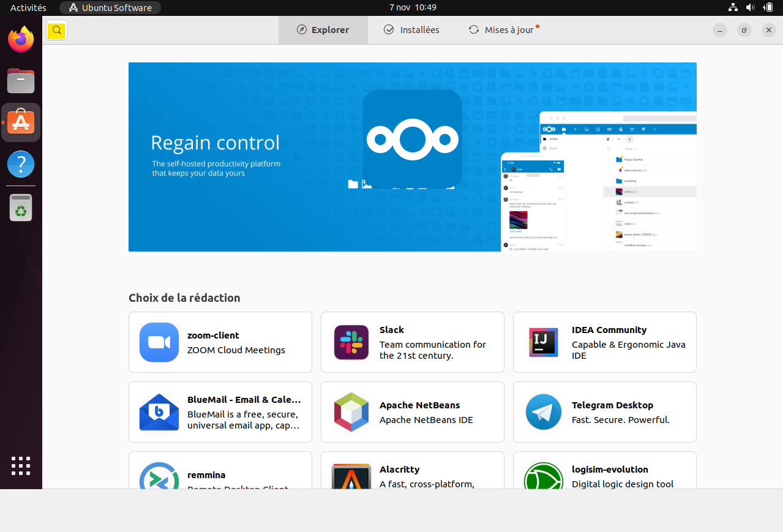Open the remmina title text
The image size is (783, 532).
pos(206,475)
